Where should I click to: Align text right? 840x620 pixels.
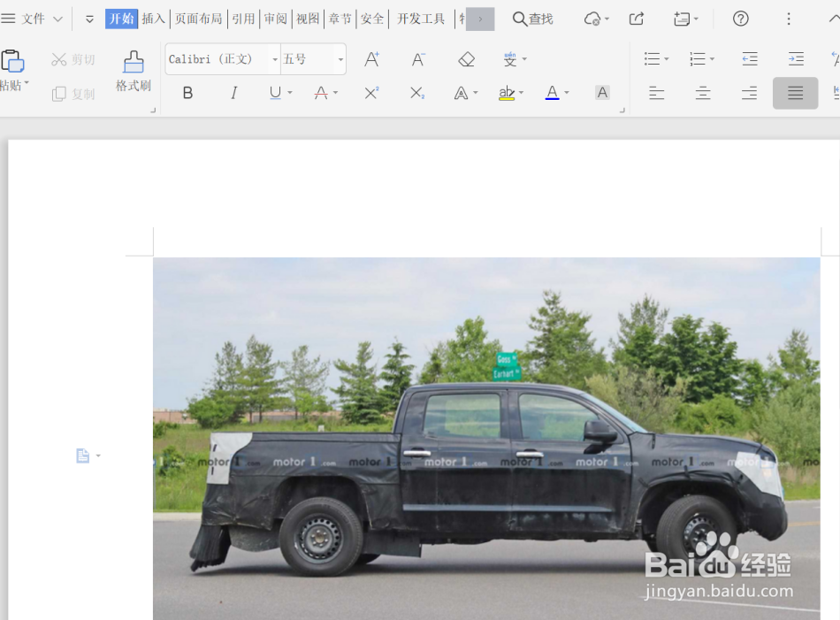pyautogui.click(x=749, y=93)
